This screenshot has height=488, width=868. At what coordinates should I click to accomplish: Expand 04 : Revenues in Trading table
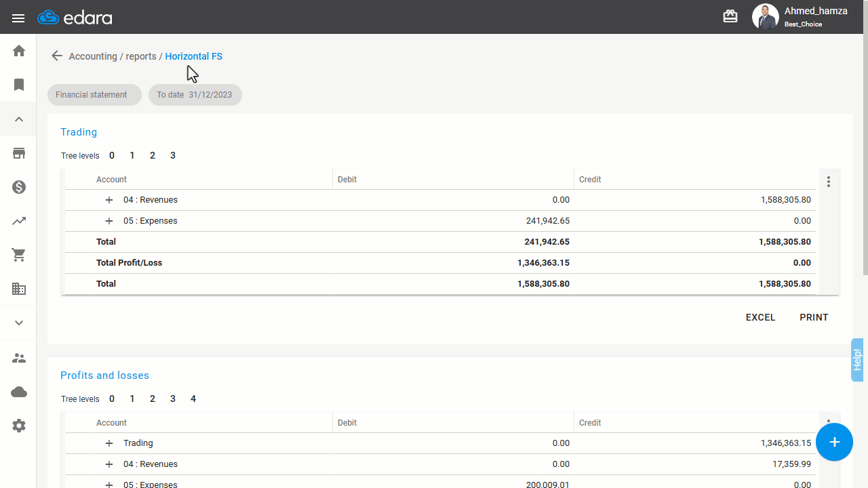pyautogui.click(x=108, y=200)
